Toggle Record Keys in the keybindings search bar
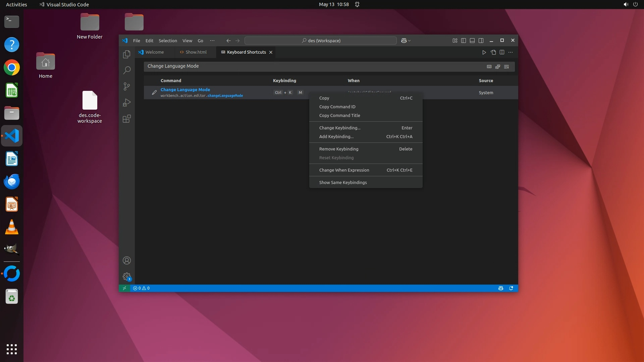The height and width of the screenshot is (362, 644). (489, 66)
